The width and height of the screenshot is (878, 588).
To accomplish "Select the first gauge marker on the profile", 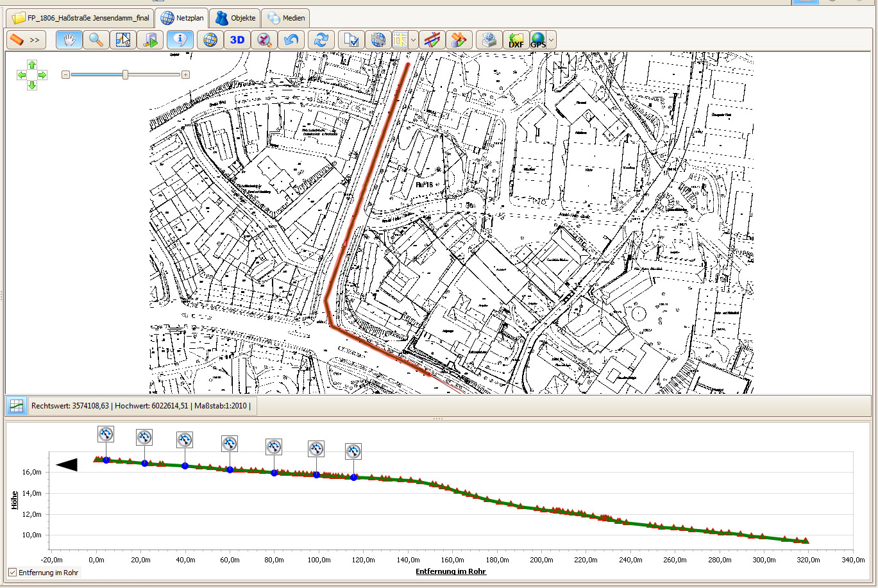I will [x=106, y=434].
